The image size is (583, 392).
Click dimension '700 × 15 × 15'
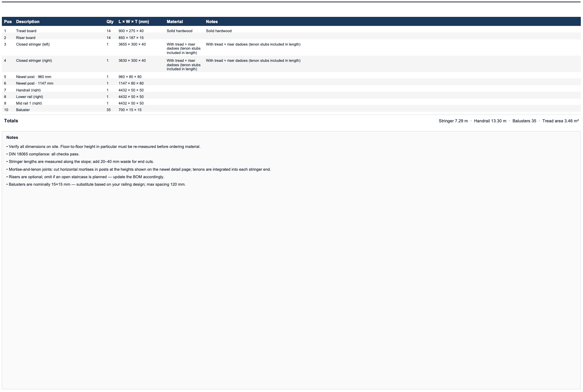point(130,110)
